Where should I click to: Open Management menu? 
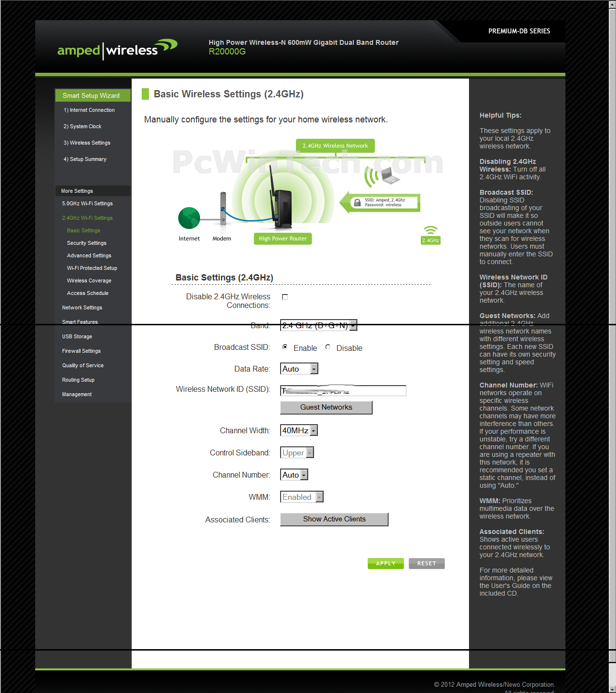coord(77,394)
